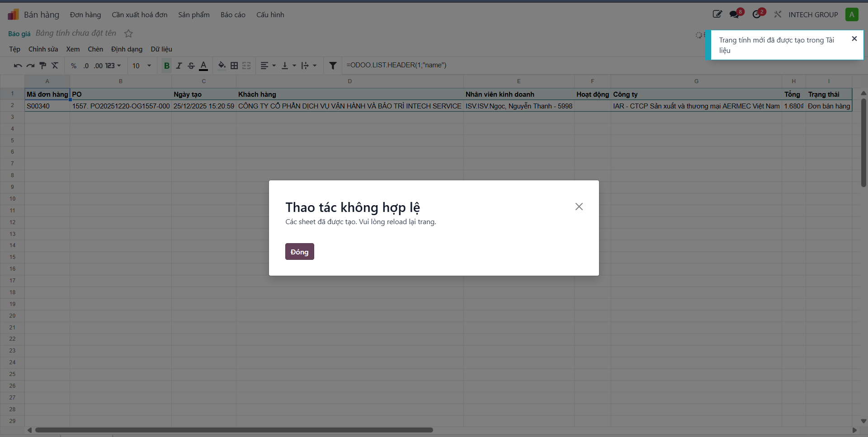Open the vertical align dropdown
The width and height of the screenshot is (868, 437).
coord(288,66)
